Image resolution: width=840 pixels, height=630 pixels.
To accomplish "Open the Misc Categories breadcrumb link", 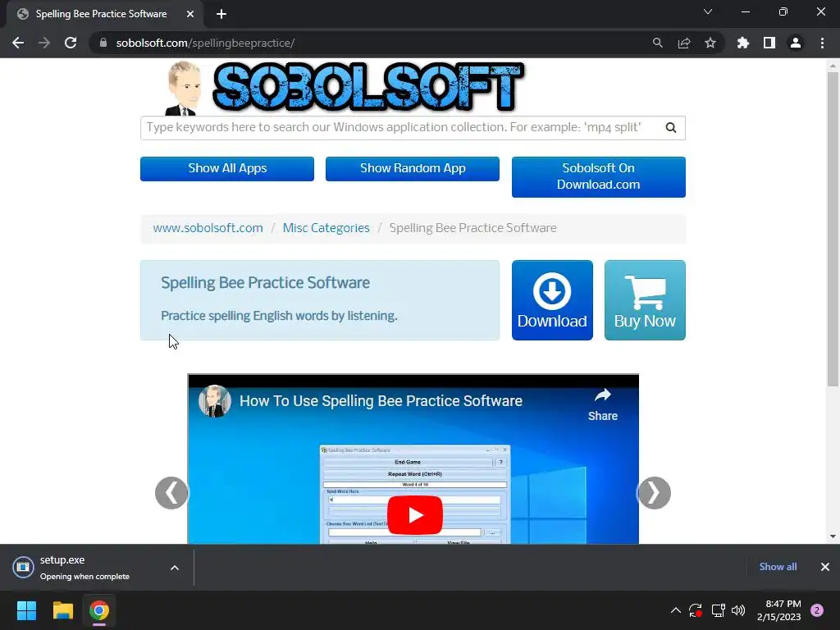I will pyautogui.click(x=326, y=228).
